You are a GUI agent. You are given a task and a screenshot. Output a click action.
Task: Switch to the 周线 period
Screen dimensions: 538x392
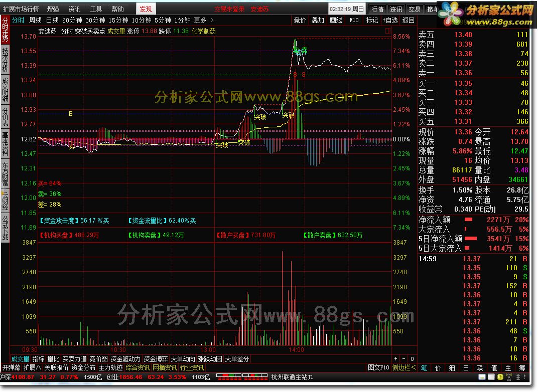35,20
